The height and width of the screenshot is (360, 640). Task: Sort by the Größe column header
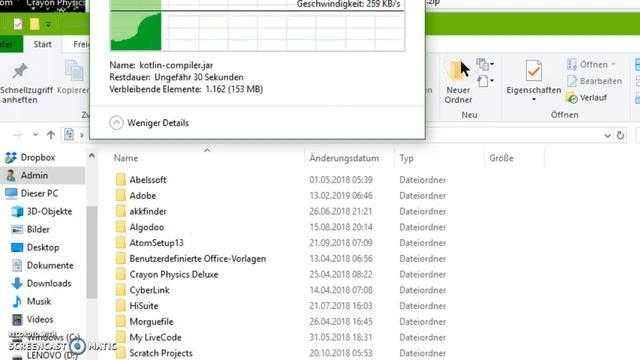[501, 158]
